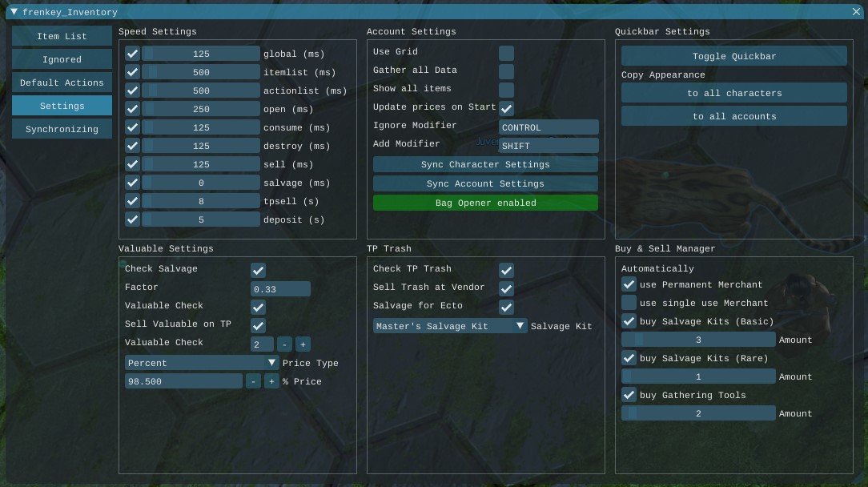Viewport: 868px width, 487px height.
Task: Uncheck Salvage for Ecto option
Action: pos(506,307)
